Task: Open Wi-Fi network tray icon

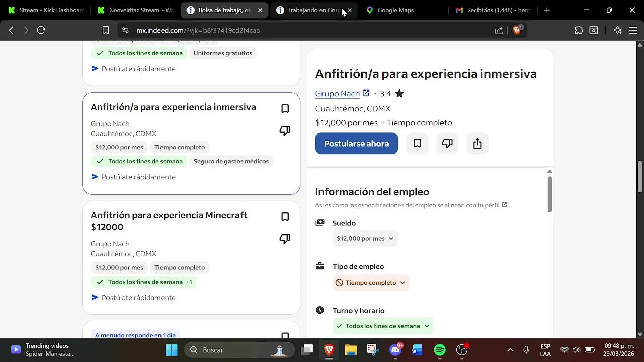Action: coord(565,350)
